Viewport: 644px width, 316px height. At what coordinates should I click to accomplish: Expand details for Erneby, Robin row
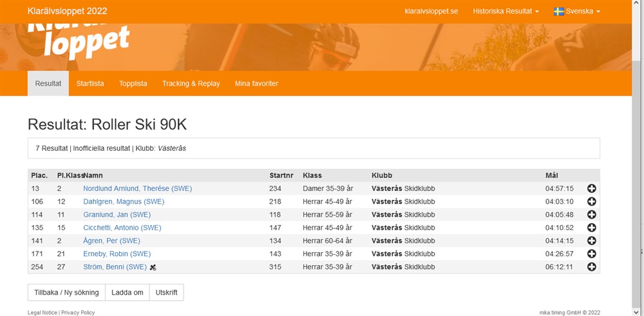(591, 253)
